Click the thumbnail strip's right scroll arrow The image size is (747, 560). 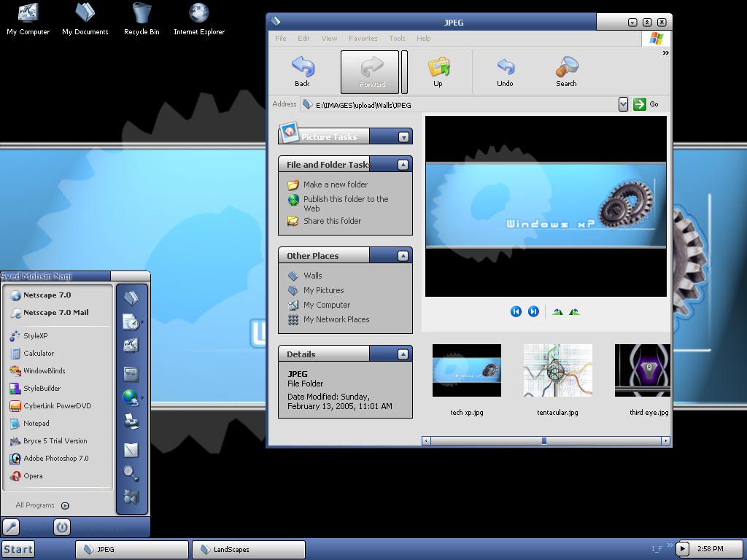click(665, 441)
